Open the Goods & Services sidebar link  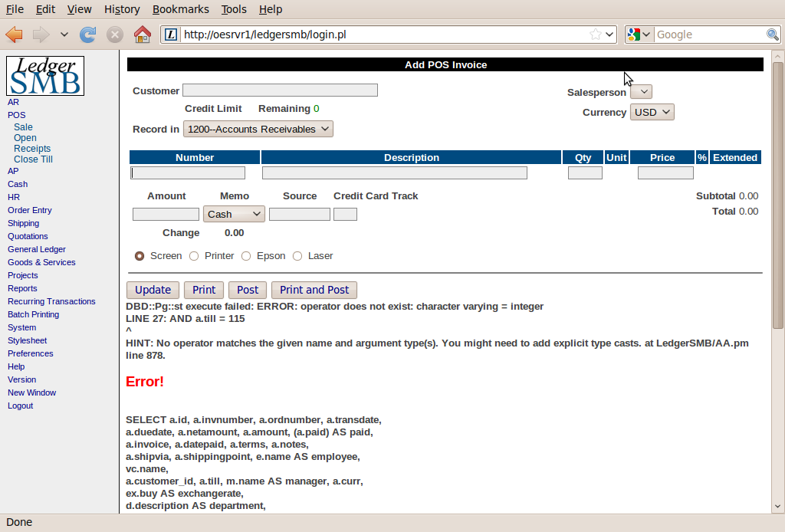point(41,262)
